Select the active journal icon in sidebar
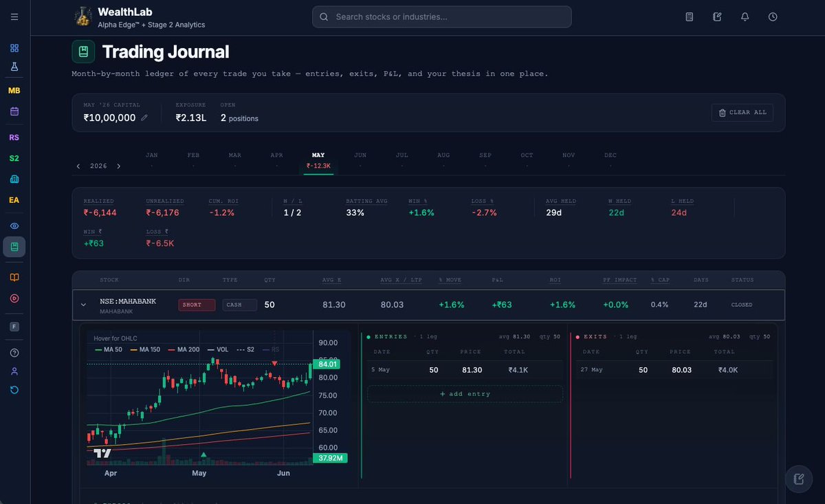The height and width of the screenshot is (504, 825). 14,247
